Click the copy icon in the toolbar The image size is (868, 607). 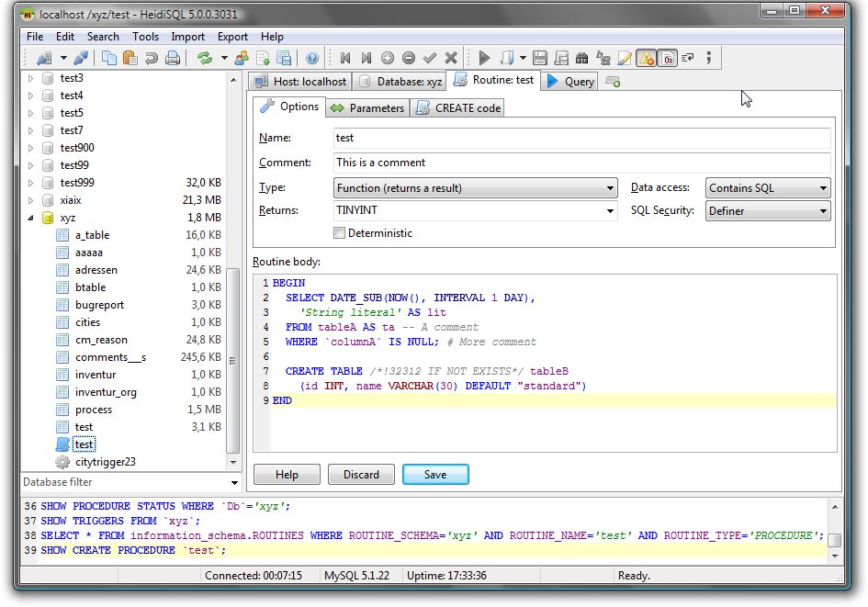[109, 58]
